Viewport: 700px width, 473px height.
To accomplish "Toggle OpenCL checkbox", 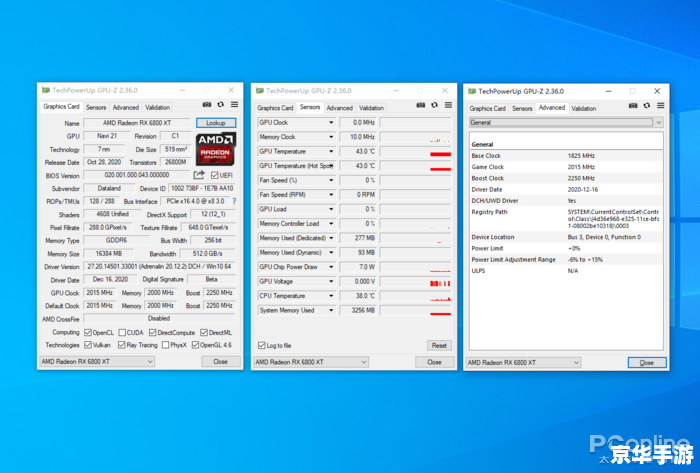I will 88,332.
